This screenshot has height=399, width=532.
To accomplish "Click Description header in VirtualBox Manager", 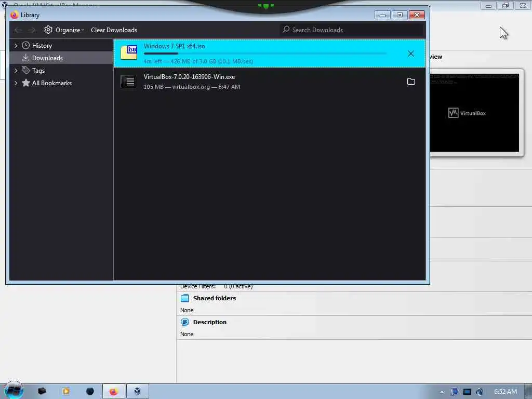I will point(210,322).
